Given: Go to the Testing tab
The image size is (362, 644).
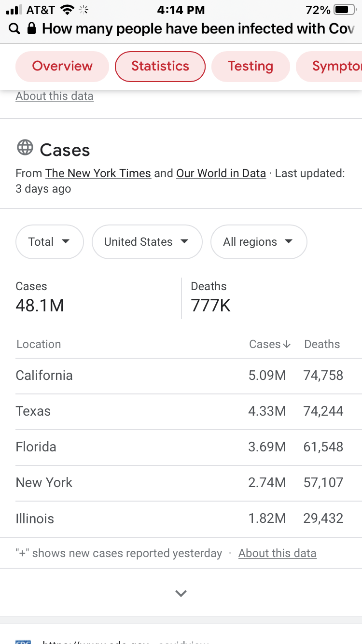Looking at the screenshot, I should click(x=251, y=66).
